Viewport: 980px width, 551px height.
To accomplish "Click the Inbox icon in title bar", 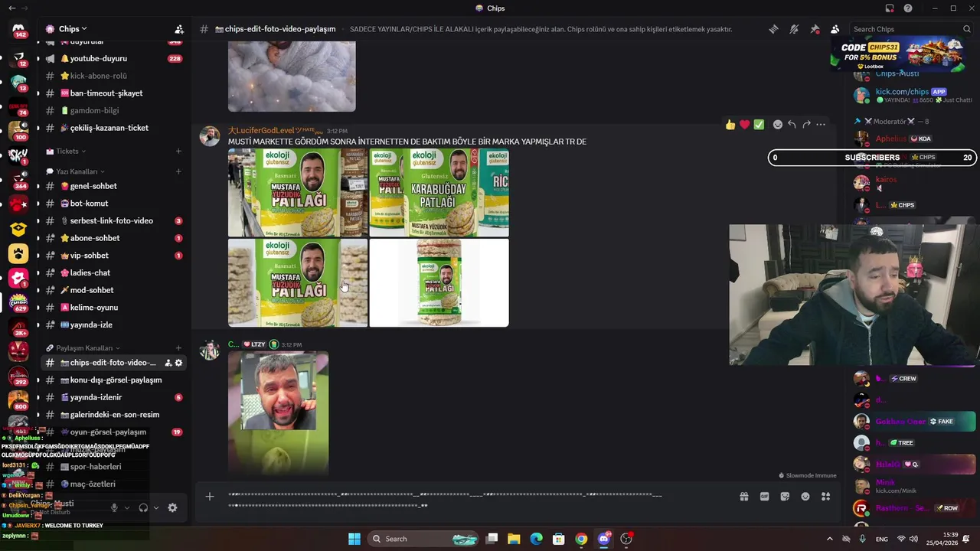I will [890, 8].
